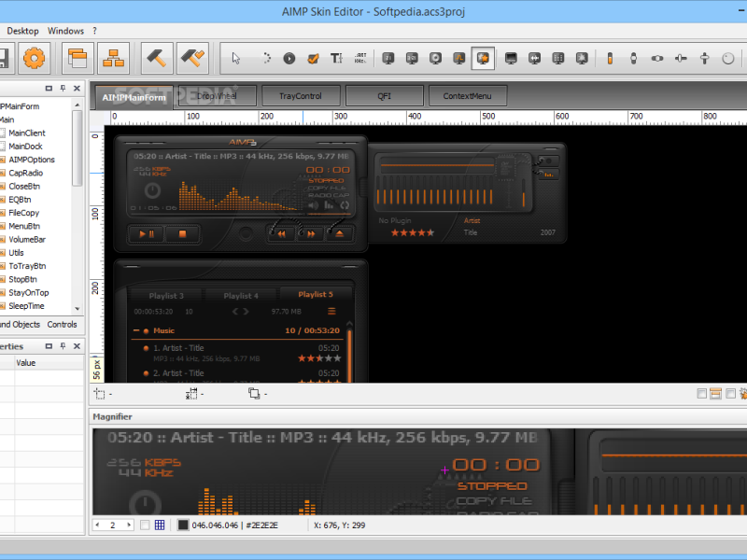The height and width of the screenshot is (560, 747).
Task: Select the bitrate KHz indicator tool
Action: click(360, 59)
